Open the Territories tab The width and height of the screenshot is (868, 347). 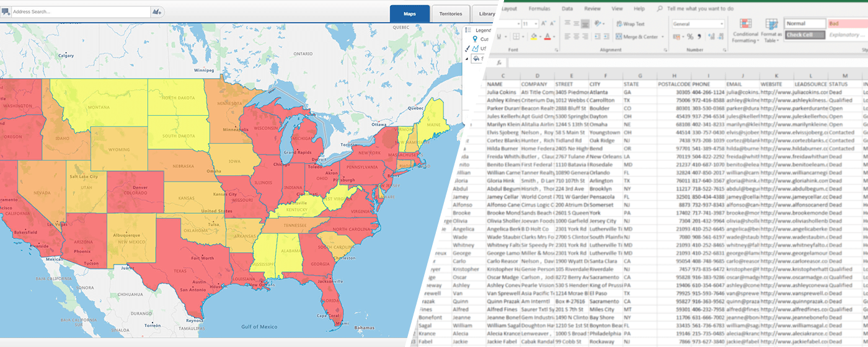click(451, 14)
